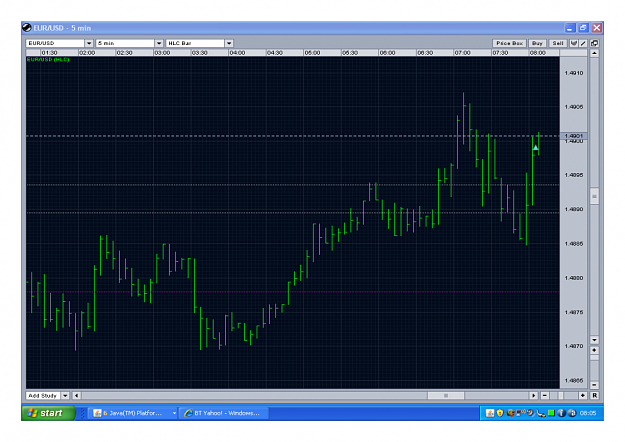Click the HLC Bar chart style field
The width and height of the screenshot is (625, 442).
click(196, 43)
